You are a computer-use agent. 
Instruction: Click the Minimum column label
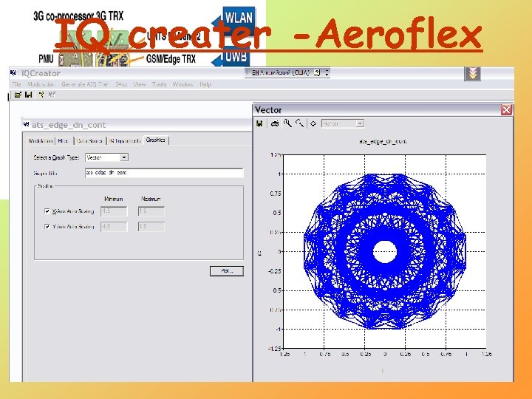[x=114, y=199]
